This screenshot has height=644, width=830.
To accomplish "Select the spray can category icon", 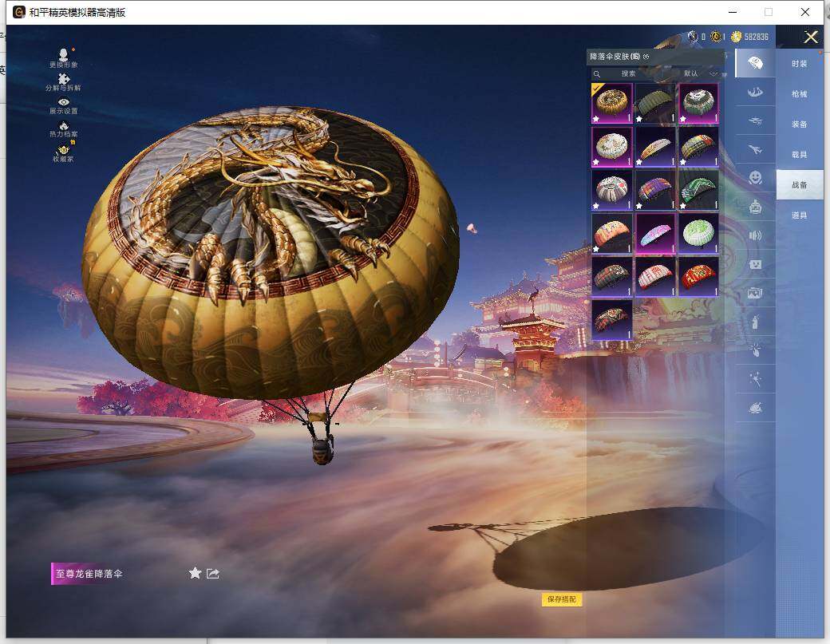I will point(755,322).
